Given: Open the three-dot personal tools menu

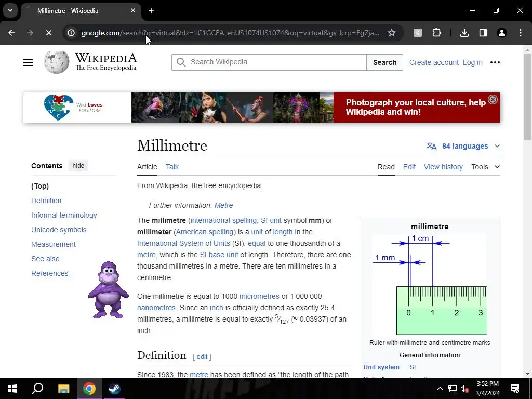Looking at the screenshot, I should click(495, 62).
